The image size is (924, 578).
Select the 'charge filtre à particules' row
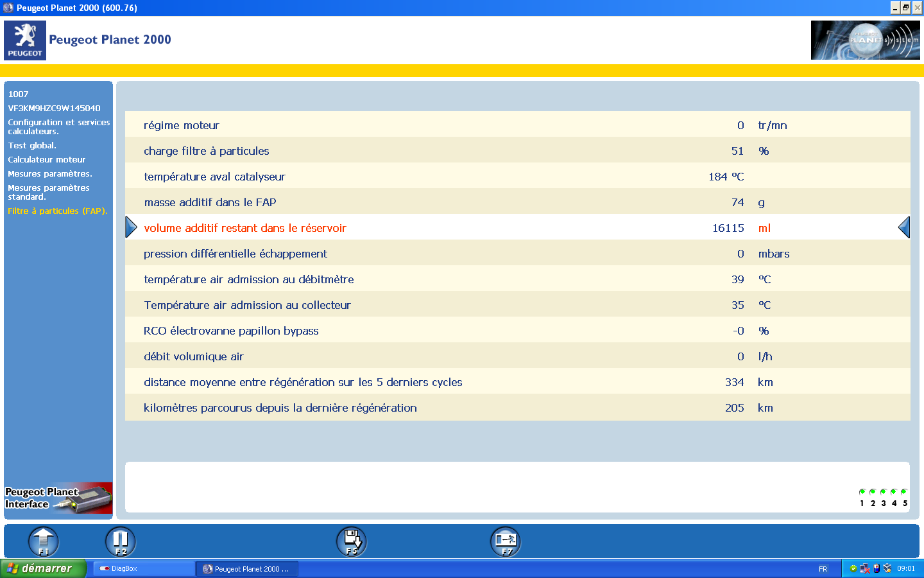pyautogui.click(x=518, y=150)
